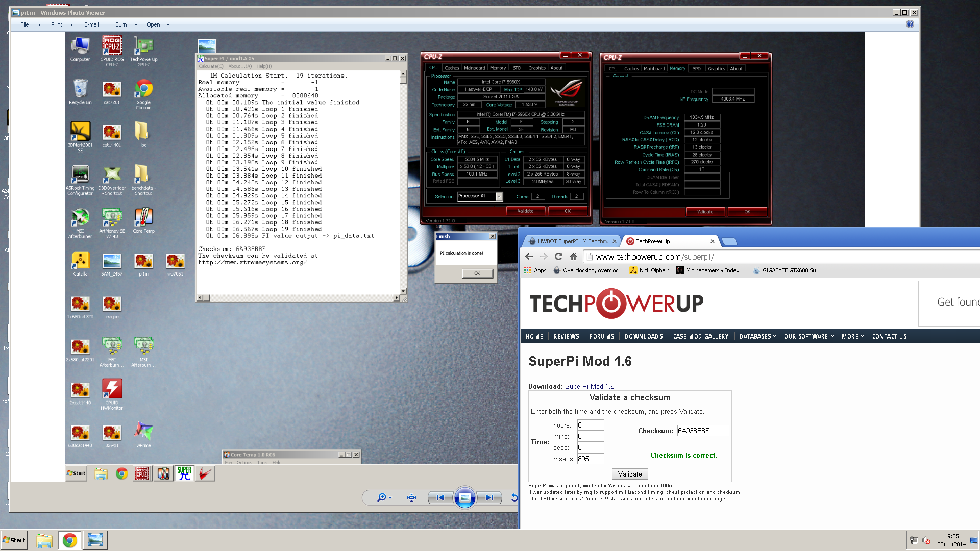Expand OUR SOFTWARE nav dropdown
This screenshot has height=551, width=980.
pos(809,336)
